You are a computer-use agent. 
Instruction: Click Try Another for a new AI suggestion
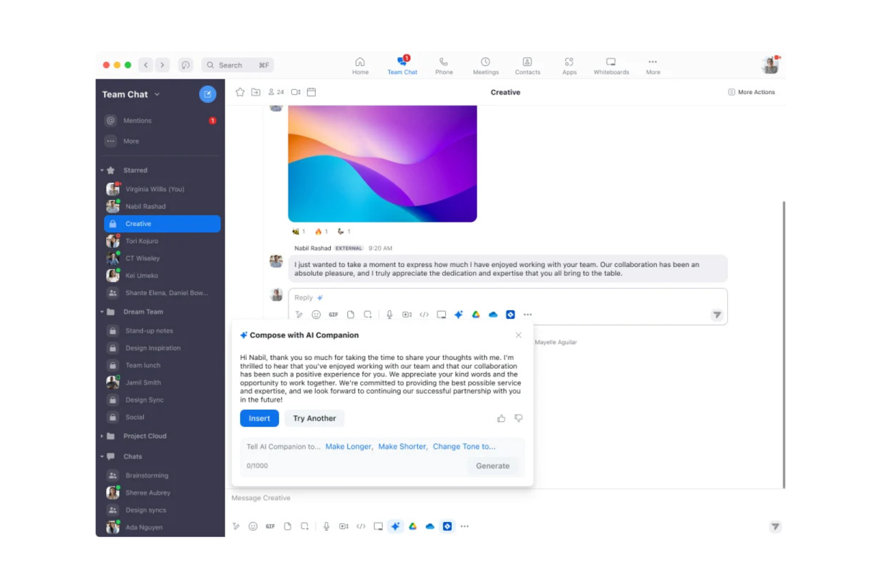point(314,418)
